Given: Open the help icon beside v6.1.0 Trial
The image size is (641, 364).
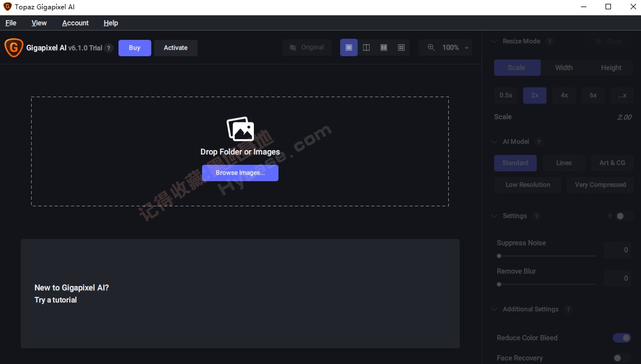Looking at the screenshot, I should [x=109, y=48].
